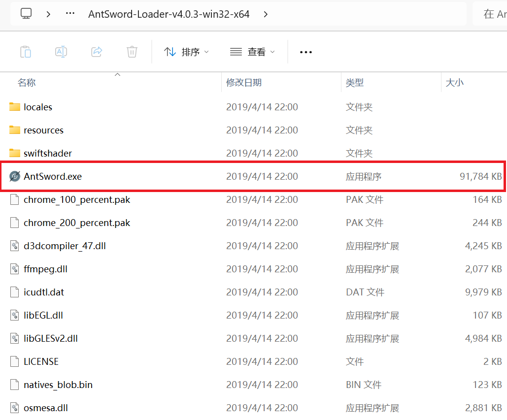The height and width of the screenshot is (420, 507).
Task: Select the icudtl.dat file icon
Action: coord(15,292)
